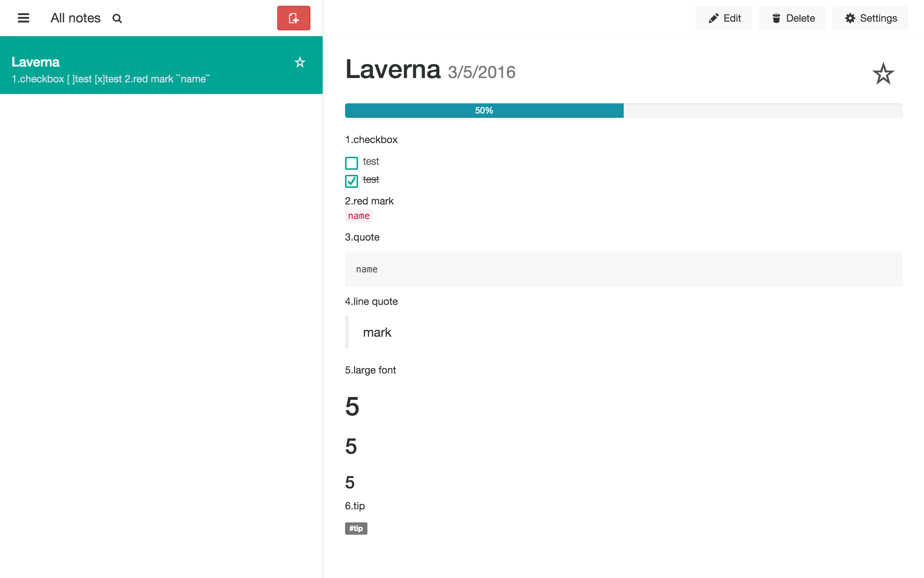Click the 50% progress bar
Viewport: 924px width, 578px height.
point(623,111)
